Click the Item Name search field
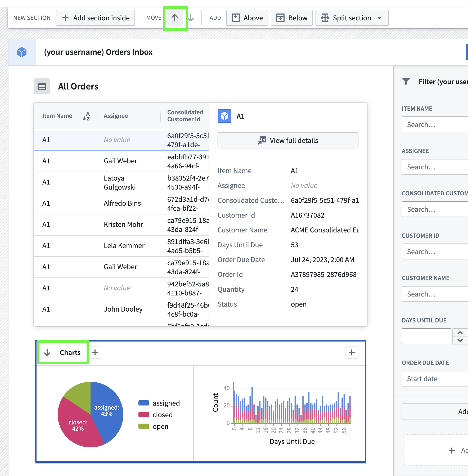This screenshot has height=476, width=468. click(435, 125)
